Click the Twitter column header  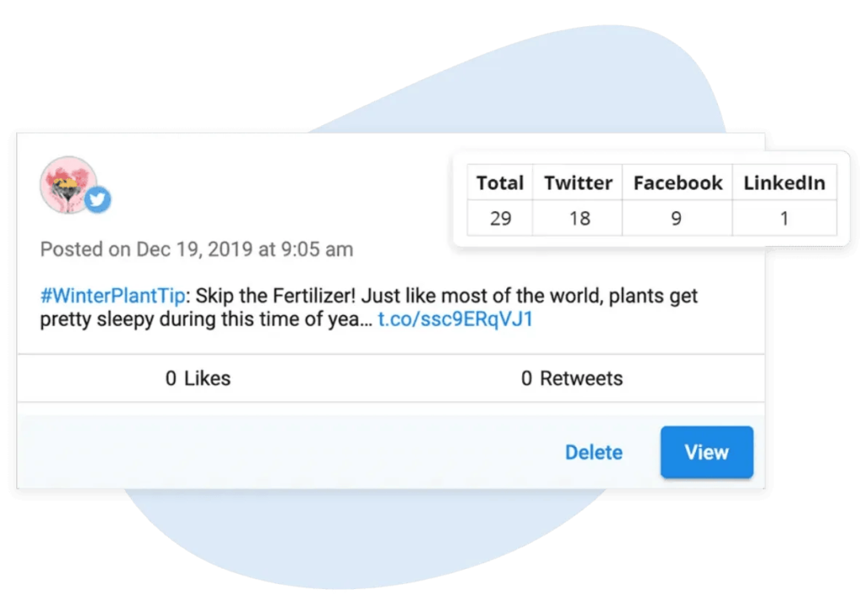[x=578, y=183]
